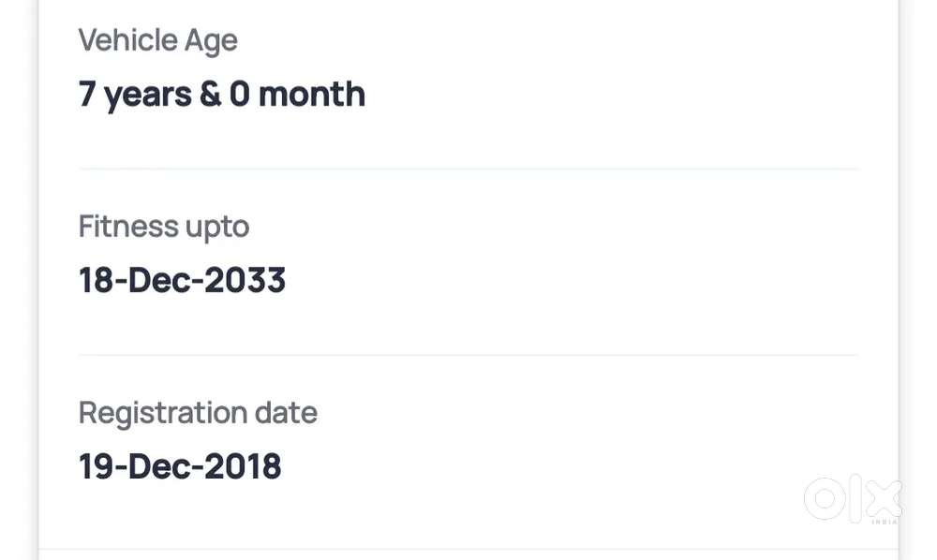Click the Vehicle Age label

[x=157, y=40]
